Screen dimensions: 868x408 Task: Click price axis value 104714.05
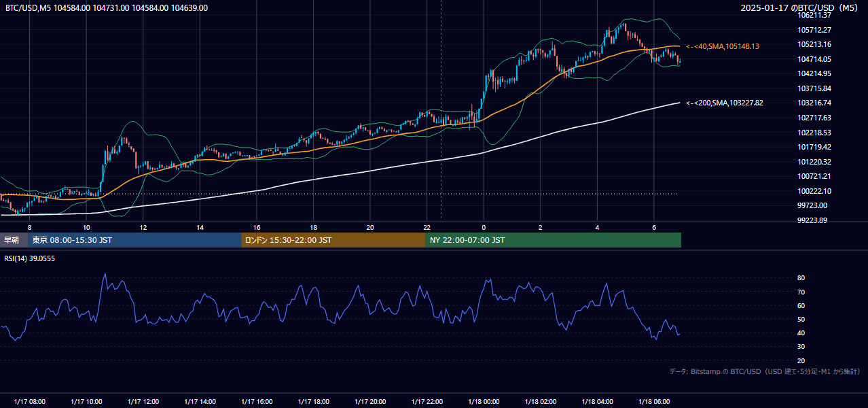click(x=815, y=59)
